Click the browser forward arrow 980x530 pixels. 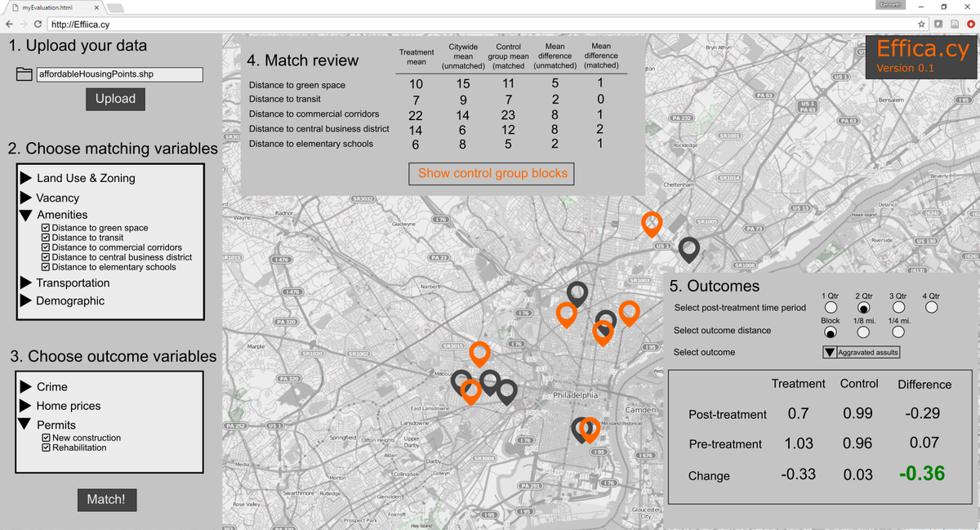point(22,24)
